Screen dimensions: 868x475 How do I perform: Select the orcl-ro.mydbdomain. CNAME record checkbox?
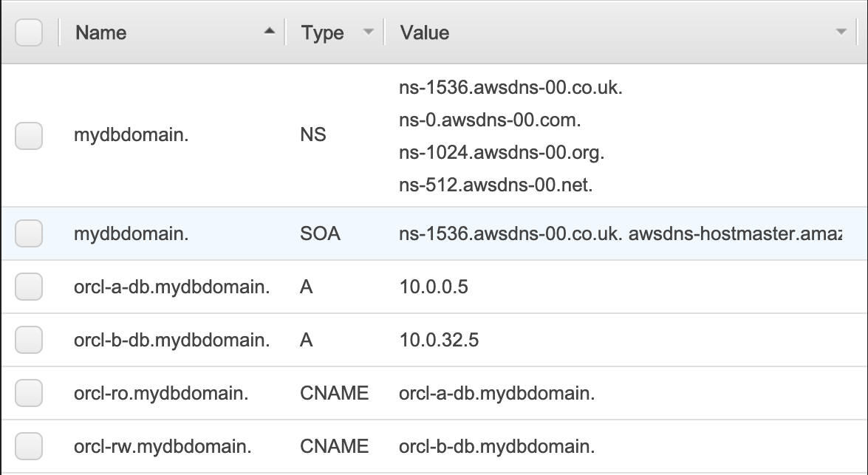pos(28,393)
